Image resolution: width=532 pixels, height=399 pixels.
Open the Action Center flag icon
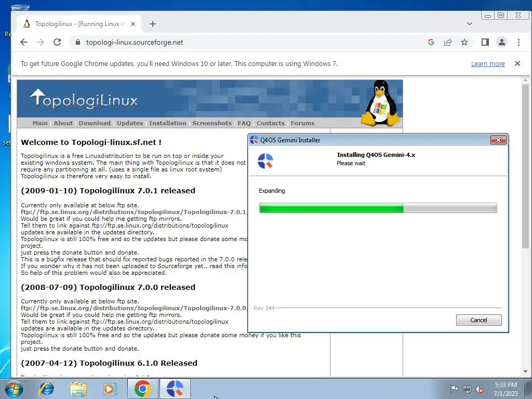coord(454,389)
